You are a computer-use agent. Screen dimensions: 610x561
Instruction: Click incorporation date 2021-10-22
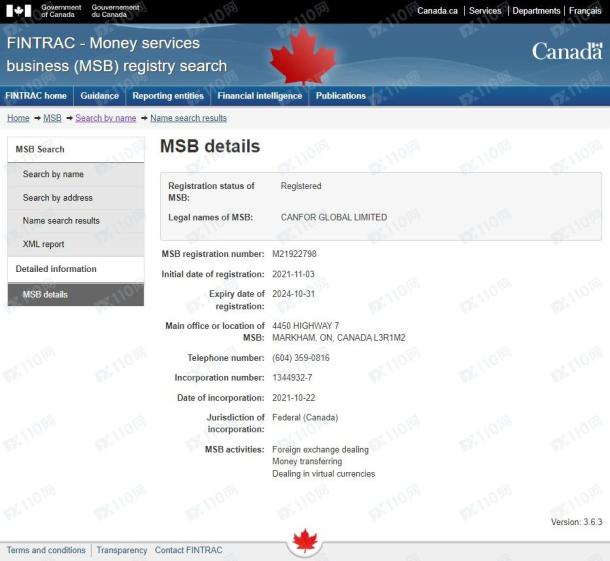[x=294, y=398]
